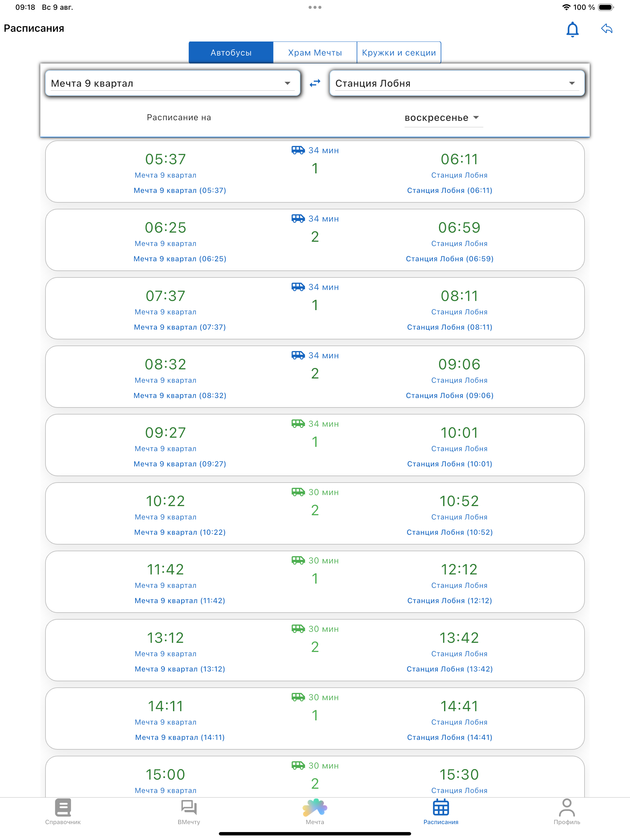This screenshot has width=630, height=840.
Task: Open Профиль in bottom bar
Action: (567, 812)
